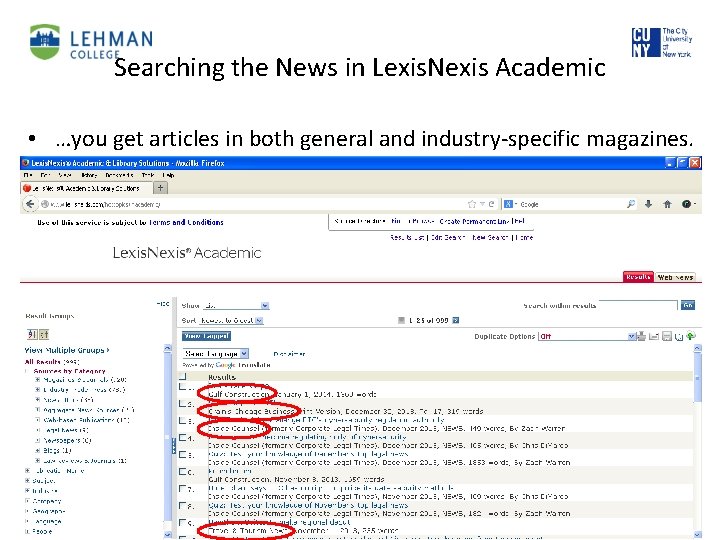Go to next results page arrow icon

(456, 320)
